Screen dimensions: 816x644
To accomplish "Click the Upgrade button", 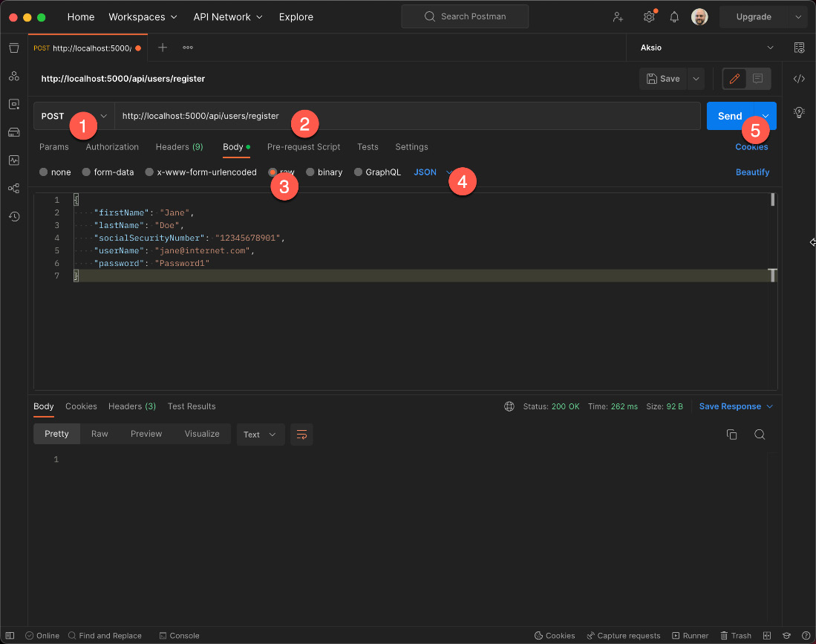I will click(754, 17).
